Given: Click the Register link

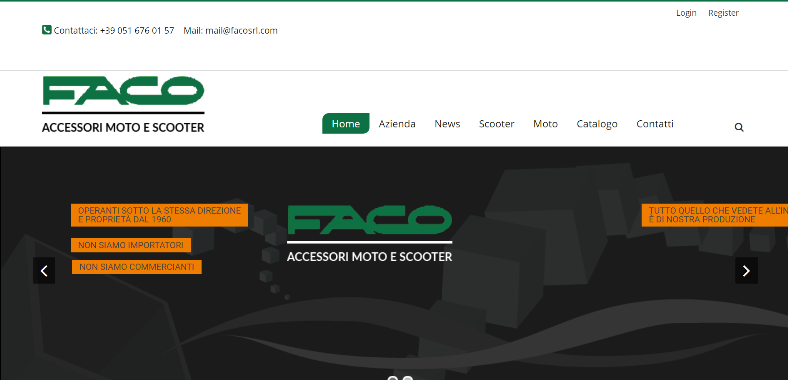Looking at the screenshot, I should [x=723, y=13].
